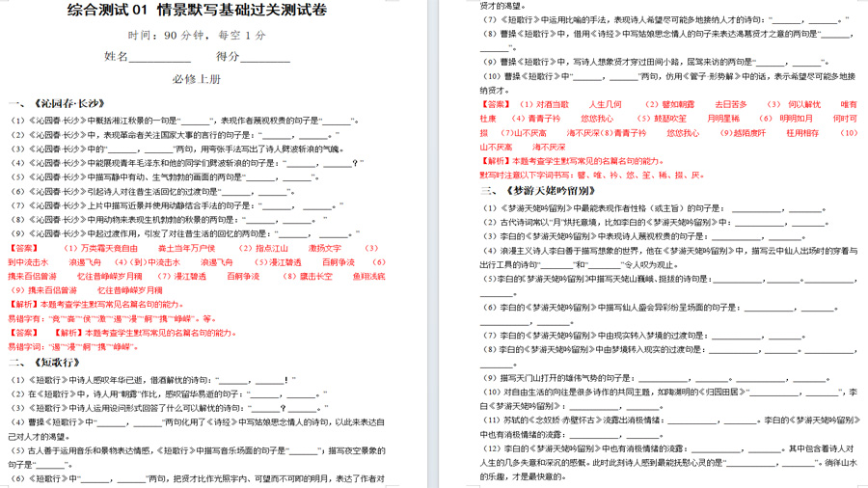Click 梦游天姥 question (11) mentioning 念奴娇·赤壁怀古
868x488 pixels.
[x=668, y=427]
